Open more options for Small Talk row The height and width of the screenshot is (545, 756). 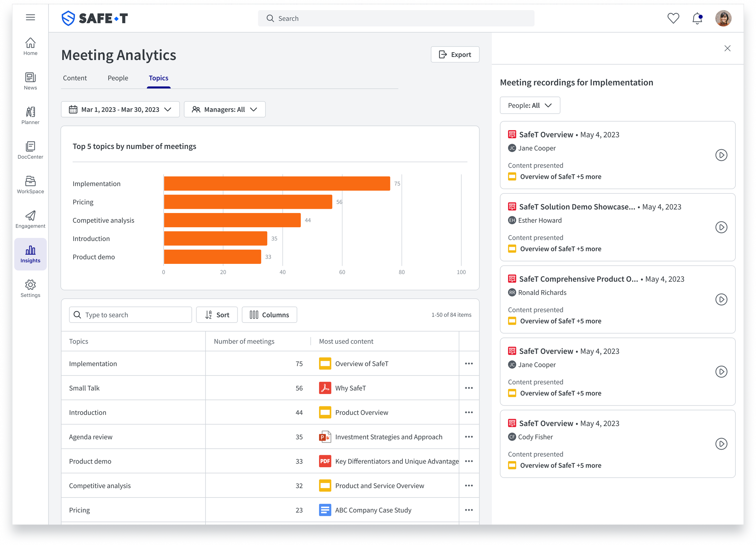469,388
